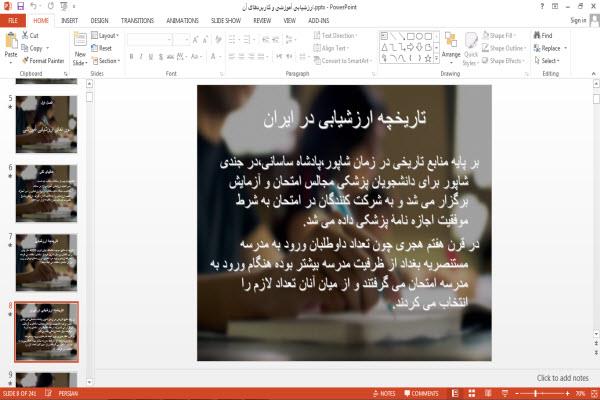Open Quick Styles gallery
This screenshot has width=600, height=400.
[471, 49]
